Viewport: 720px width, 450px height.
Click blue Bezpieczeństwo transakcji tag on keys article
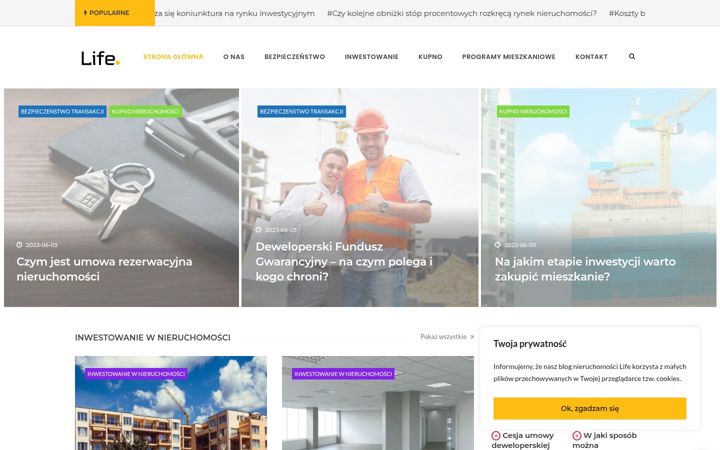[x=62, y=112]
